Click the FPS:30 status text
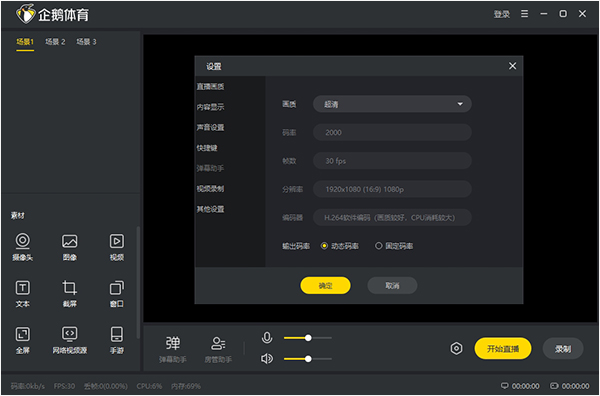The image size is (600, 396). (x=64, y=386)
